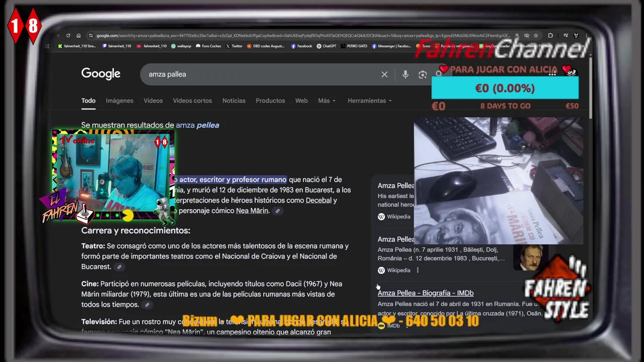Screen dimensions: 644x362
Task: Open site information icon beside the URL
Action: click(x=91, y=36)
